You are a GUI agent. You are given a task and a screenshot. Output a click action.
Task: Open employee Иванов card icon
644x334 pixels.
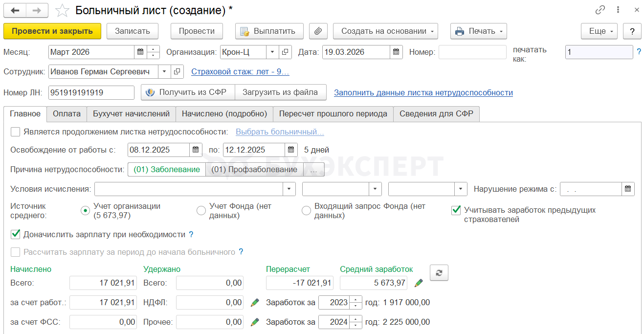click(x=177, y=72)
